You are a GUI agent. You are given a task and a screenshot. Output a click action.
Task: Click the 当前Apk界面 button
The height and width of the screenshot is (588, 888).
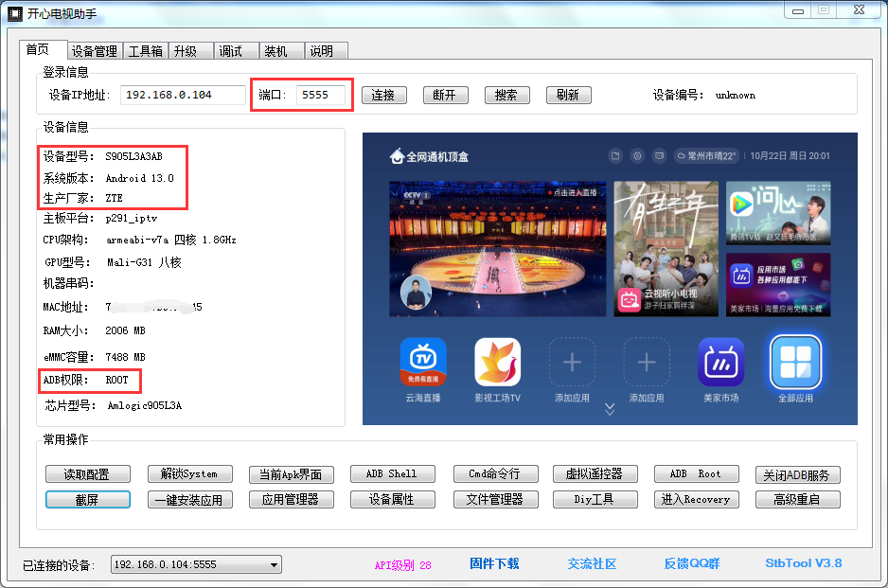[291, 474]
